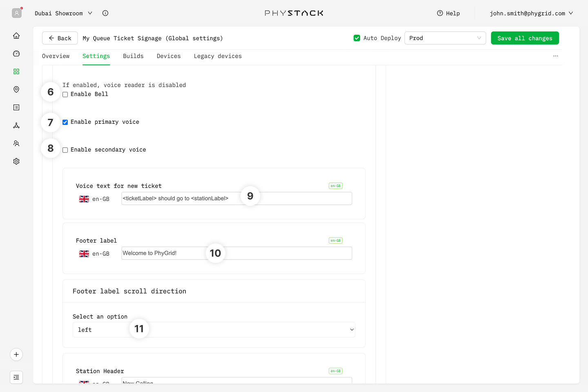Expand footer scroll direction dropdown showing left

pyautogui.click(x=245, y=330)
